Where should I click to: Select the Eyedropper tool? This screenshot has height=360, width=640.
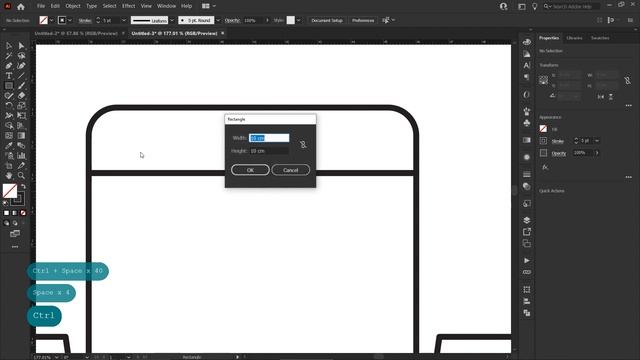[9, 146]
